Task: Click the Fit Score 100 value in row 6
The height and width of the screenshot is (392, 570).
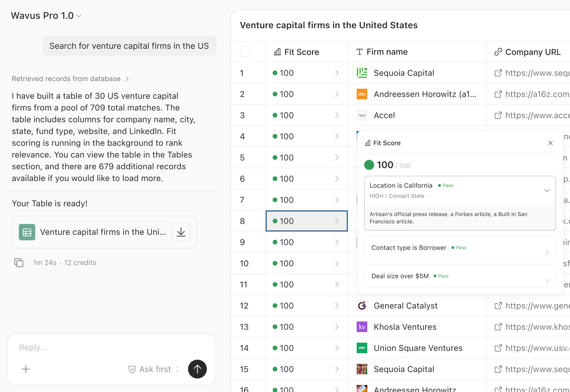Action: [x=287, y=179]
